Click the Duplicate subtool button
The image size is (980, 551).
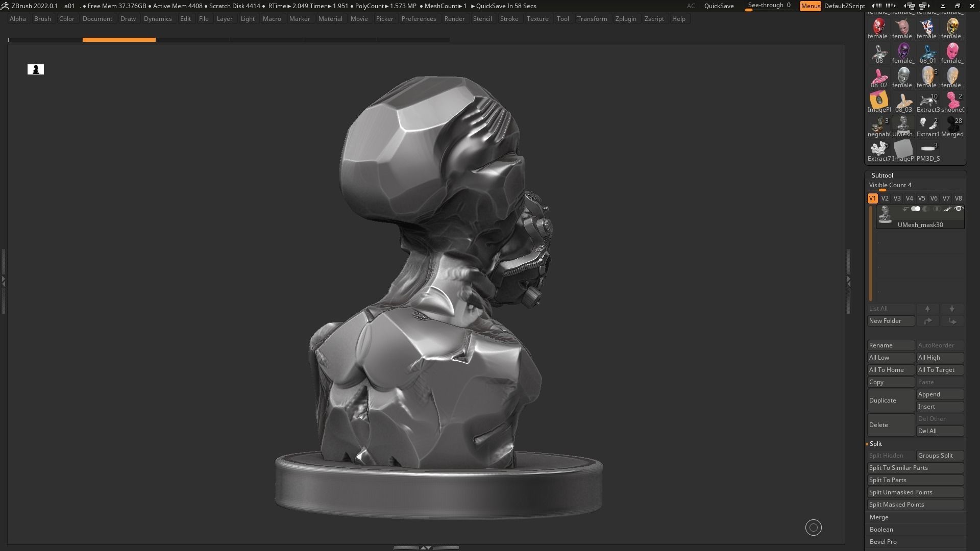pos(891,400)
